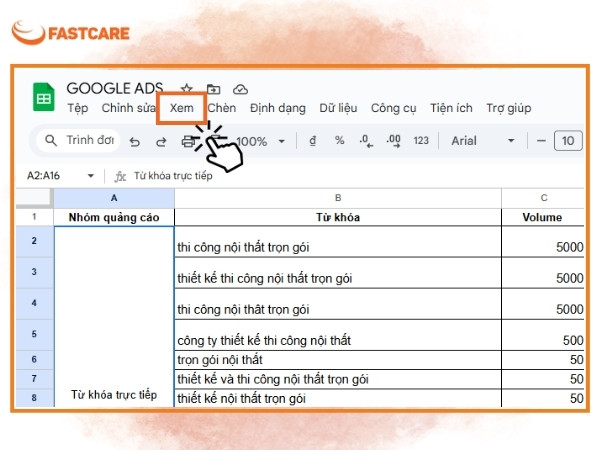This screenshot has width=600, height=450.
Task: Select column B header
Action: [338, 198]
